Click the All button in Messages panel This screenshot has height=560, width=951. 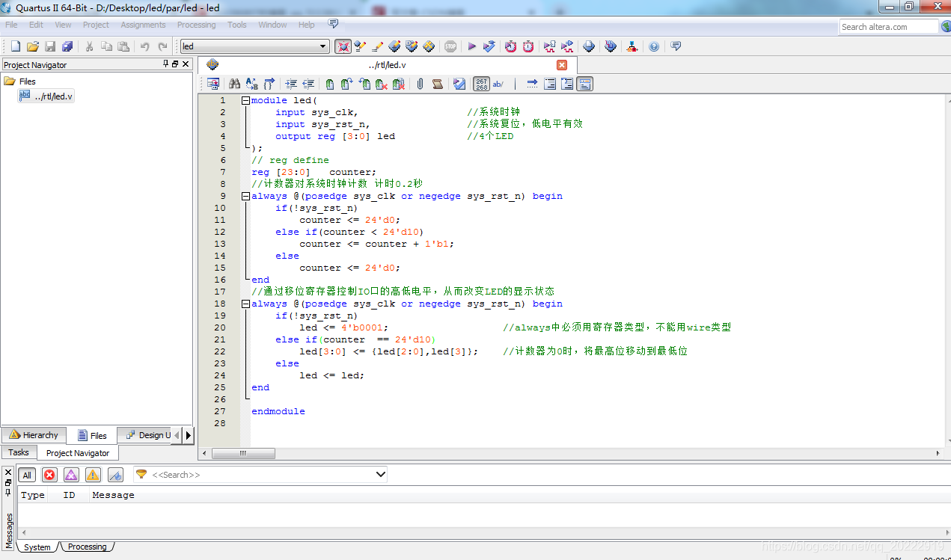point(27,475)
